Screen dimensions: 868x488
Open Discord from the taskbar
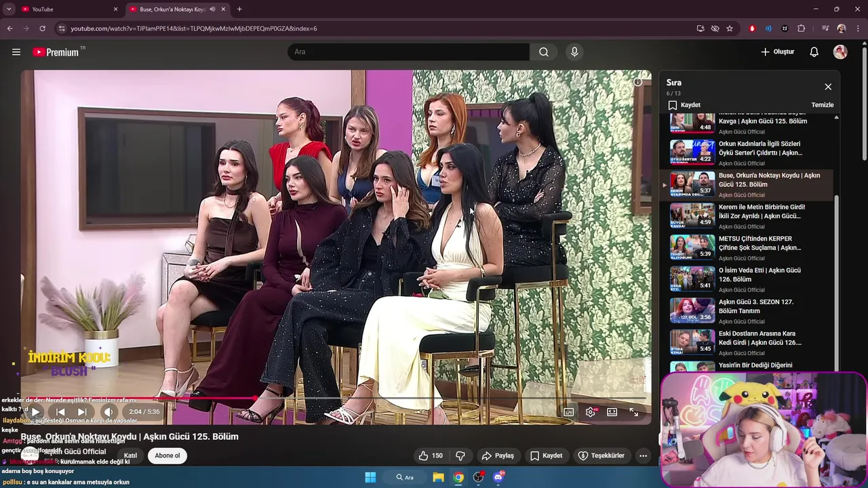[x=499, y=477]
